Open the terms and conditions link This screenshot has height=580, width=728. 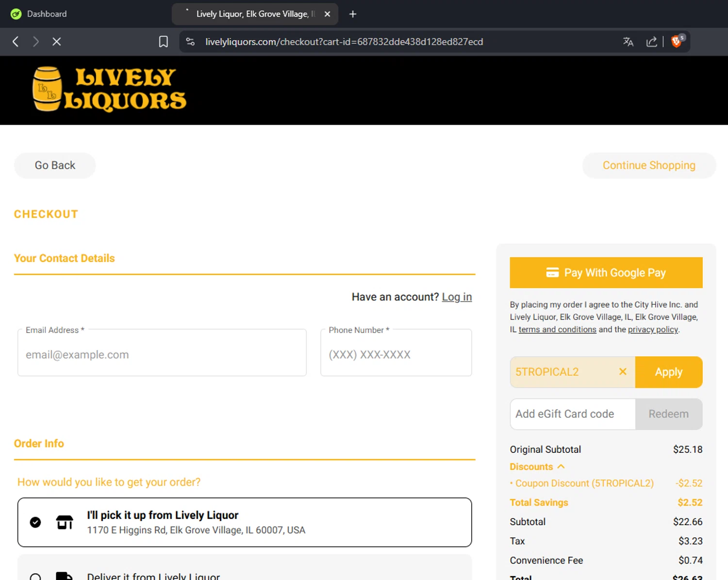[x=557, y=330]
